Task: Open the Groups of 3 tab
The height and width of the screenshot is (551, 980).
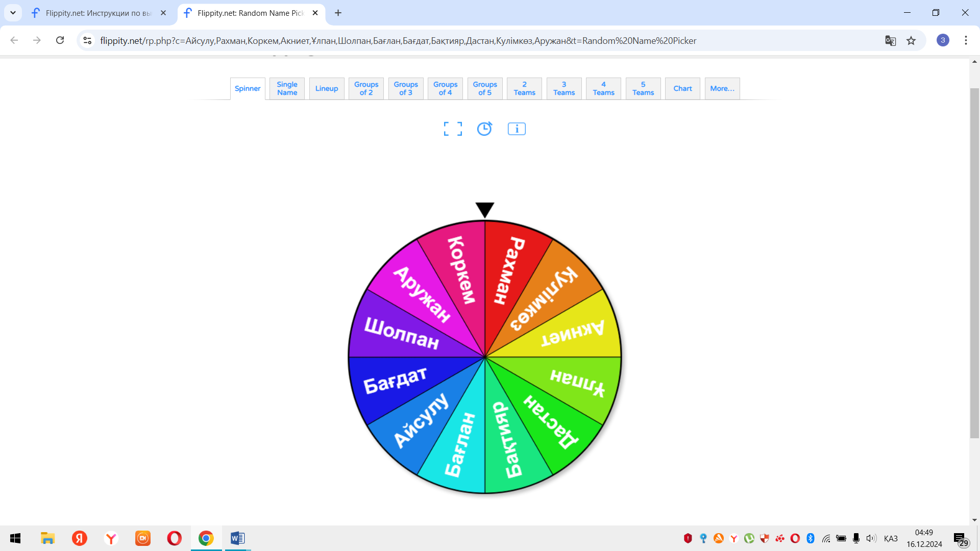Action: click(405, 89)
